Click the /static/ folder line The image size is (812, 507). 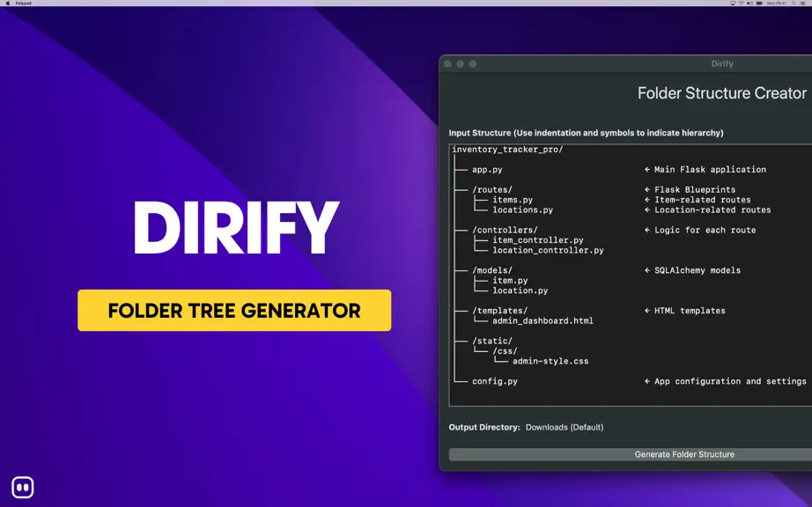(x=492, y=341)
